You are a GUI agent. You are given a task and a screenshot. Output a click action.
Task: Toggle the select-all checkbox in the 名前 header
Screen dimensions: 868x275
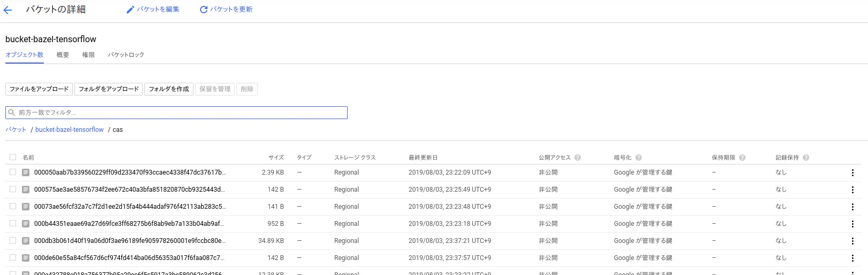coord(13,157)
